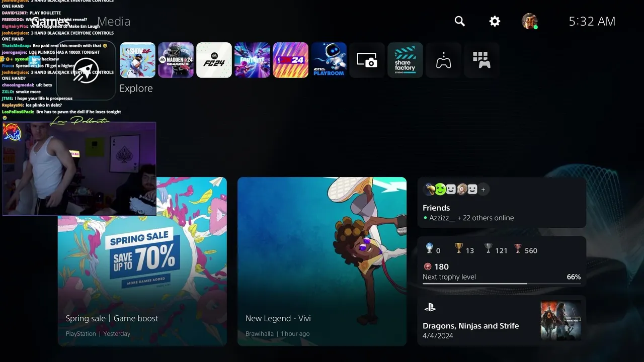Click the bronze trophy count 560
644x362 pixels.
tap(526, 249)
